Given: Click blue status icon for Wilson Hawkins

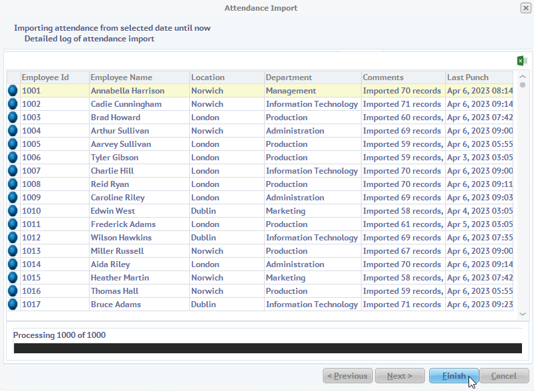Looking at the screenshot, I should (13, 238).
